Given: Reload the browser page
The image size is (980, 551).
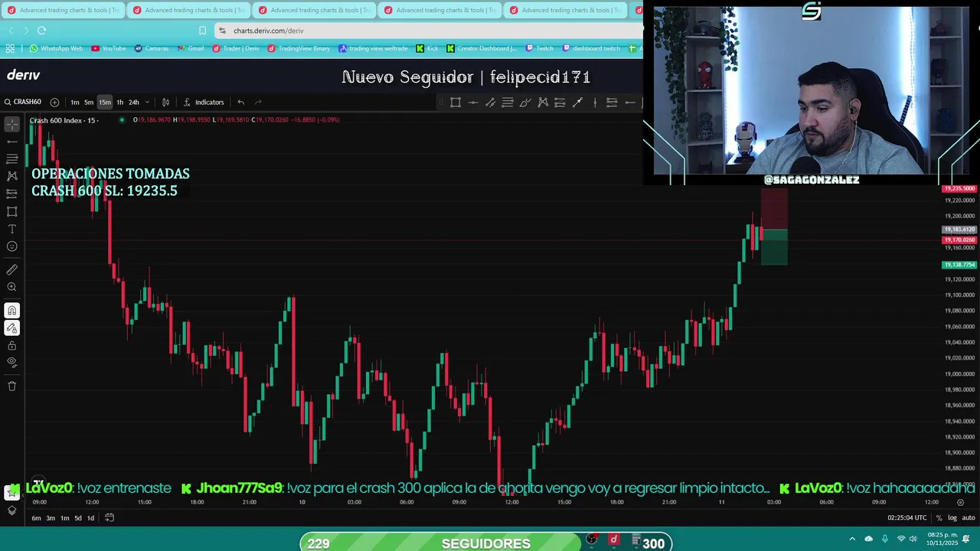Looking at the screenshot, I should point(41,31).
